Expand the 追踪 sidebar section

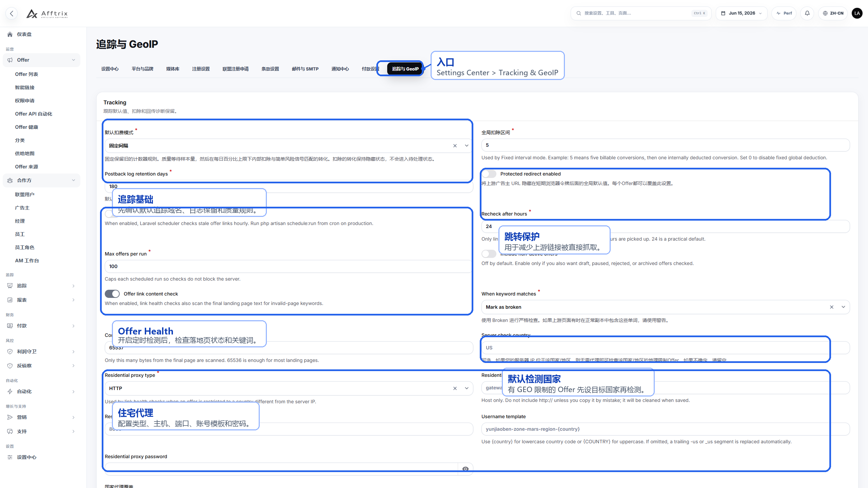pos(42,286)
